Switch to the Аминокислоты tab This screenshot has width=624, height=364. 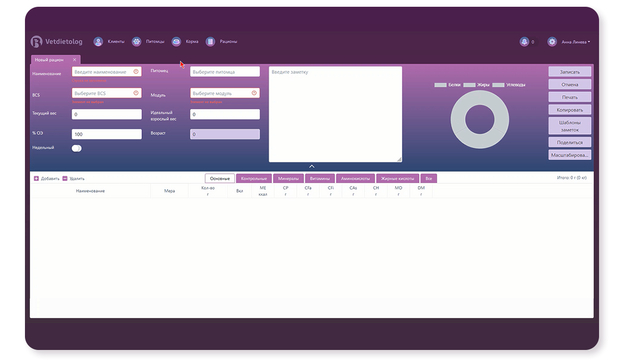tap(356, 178)
